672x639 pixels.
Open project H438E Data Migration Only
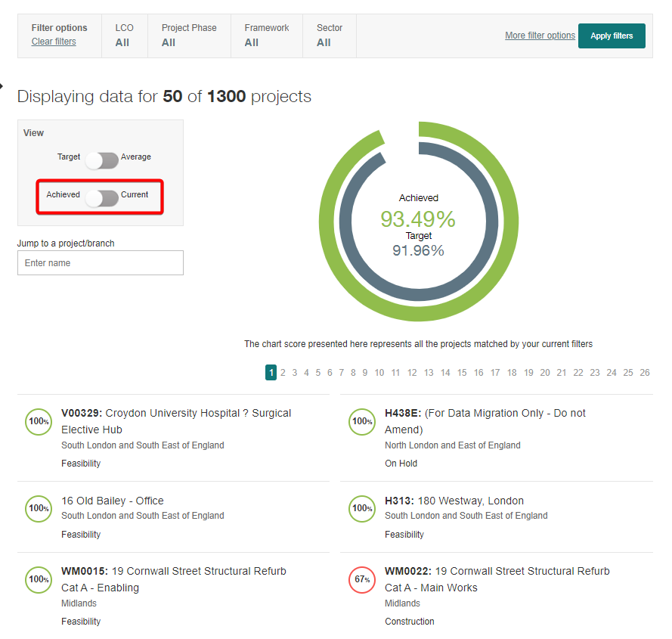485,421
